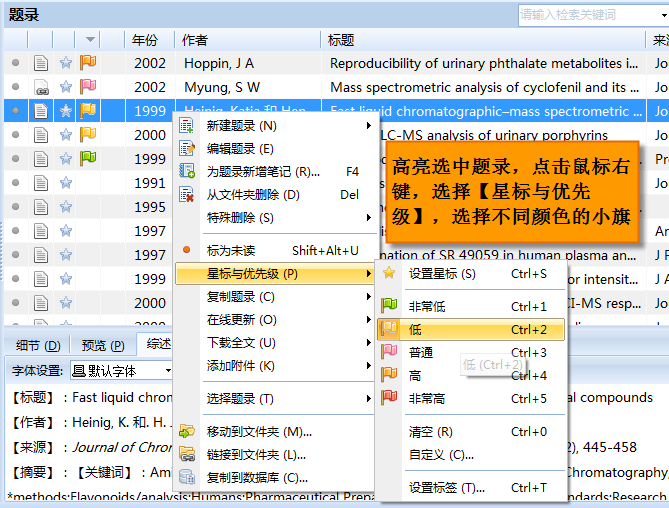Toggle the read-status dot on the Hoppin row

point(16,63)
